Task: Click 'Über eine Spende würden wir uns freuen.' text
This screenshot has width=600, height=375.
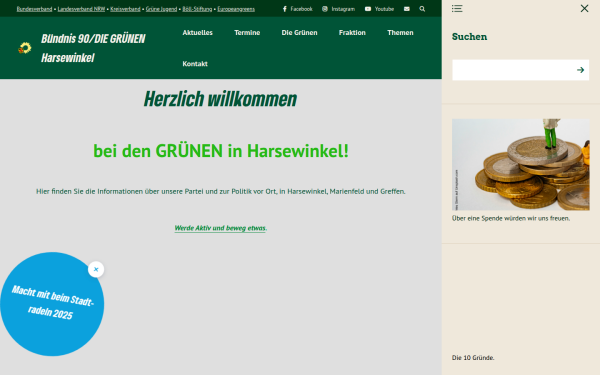Action: (x=511, y=218)
